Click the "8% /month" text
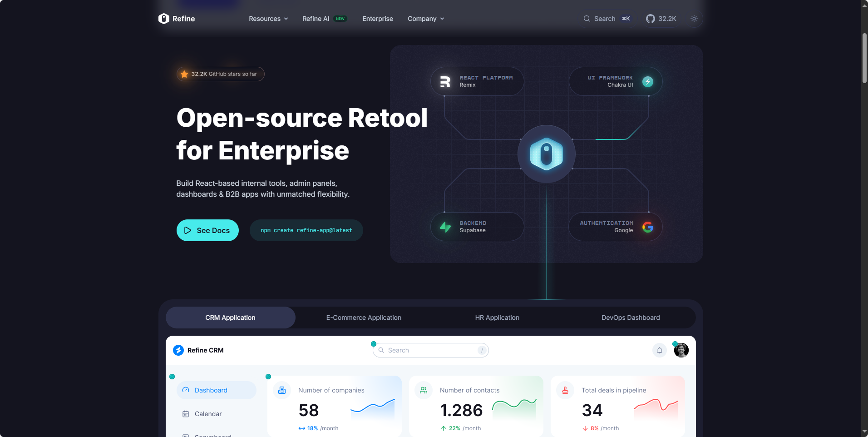Image resolution: width=868 pixels, height=437 pixels. pos(605,428)
